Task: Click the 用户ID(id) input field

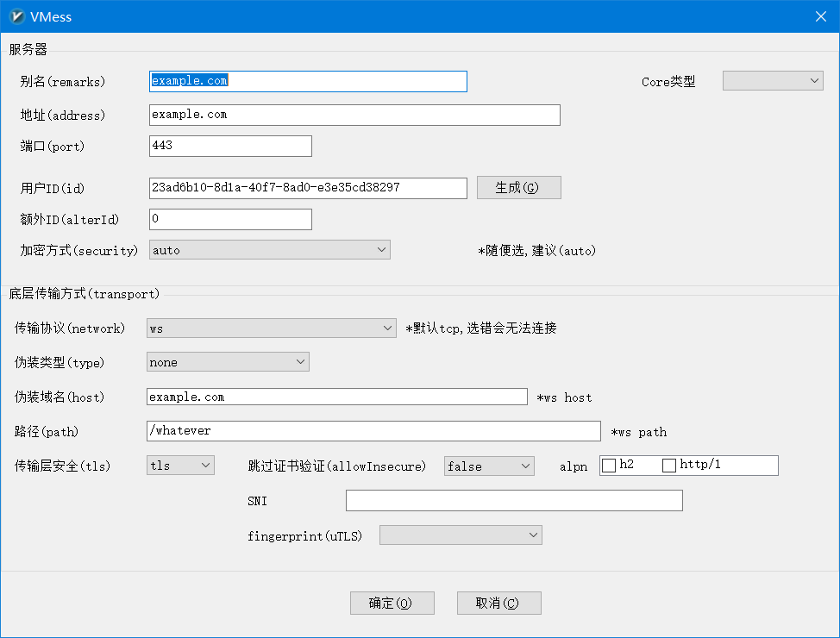Action: [x=307, y=188]
